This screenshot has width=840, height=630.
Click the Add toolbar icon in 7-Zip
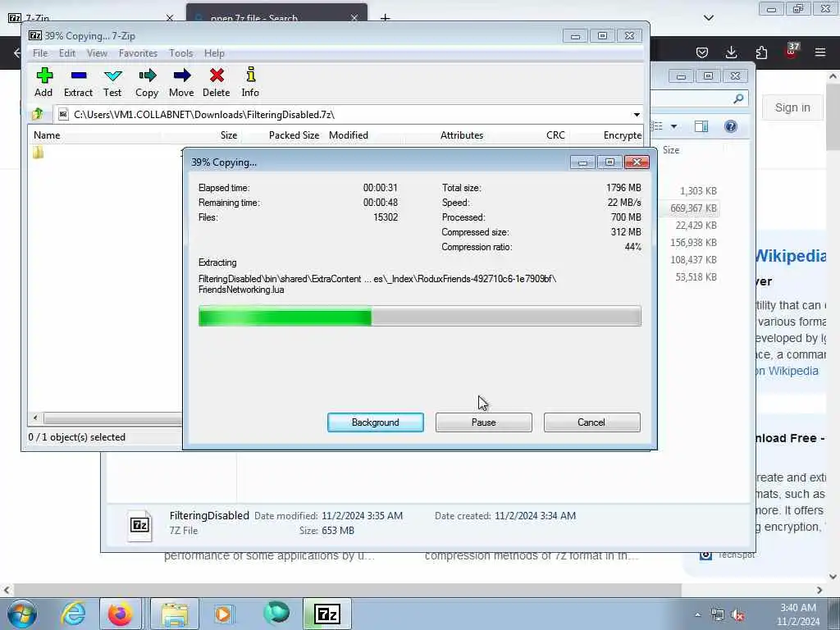tap(43, 82)
